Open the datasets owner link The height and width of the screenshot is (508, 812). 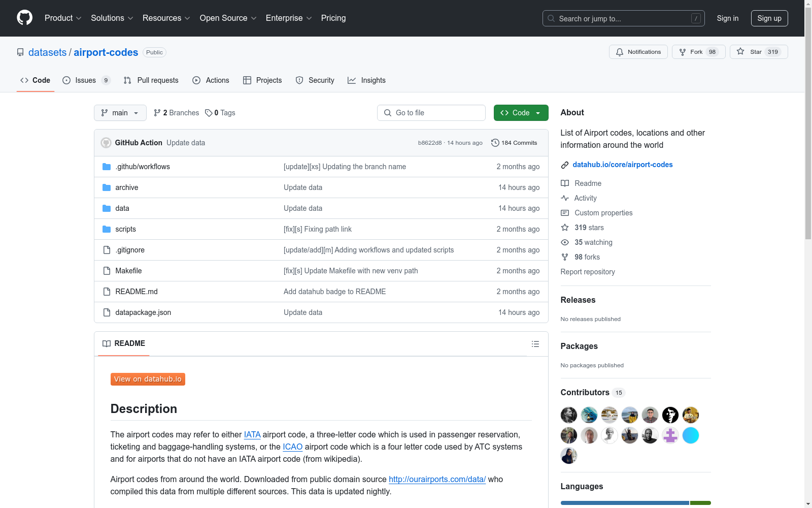(x=47, y=52)
